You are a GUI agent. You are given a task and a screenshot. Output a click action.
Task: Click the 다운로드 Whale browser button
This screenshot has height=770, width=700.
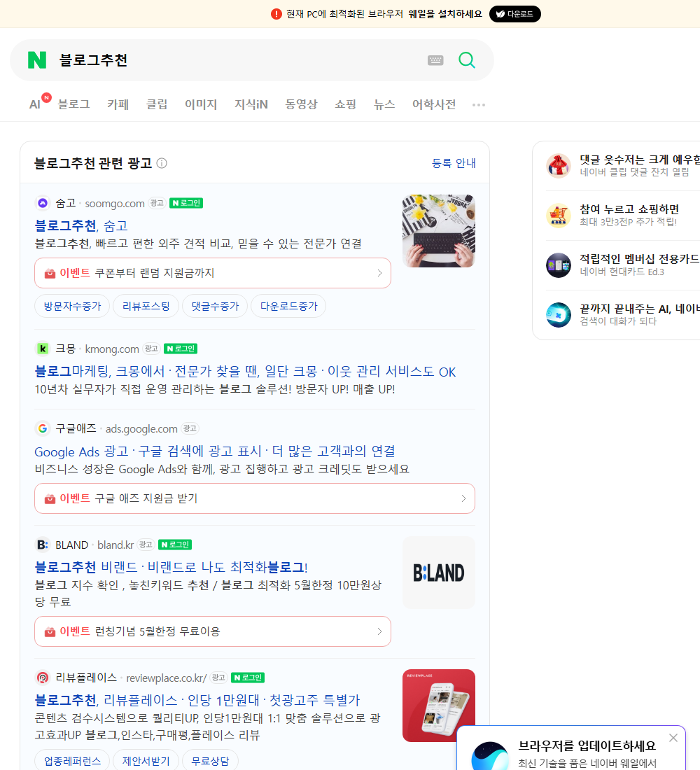click(514, 14)
